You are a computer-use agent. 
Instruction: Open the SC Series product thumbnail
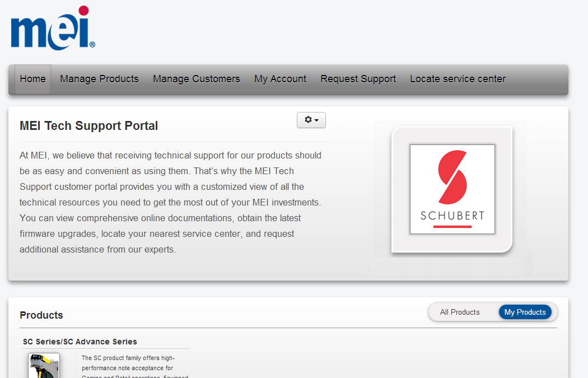pyautogui.click(x=44, y=366)
